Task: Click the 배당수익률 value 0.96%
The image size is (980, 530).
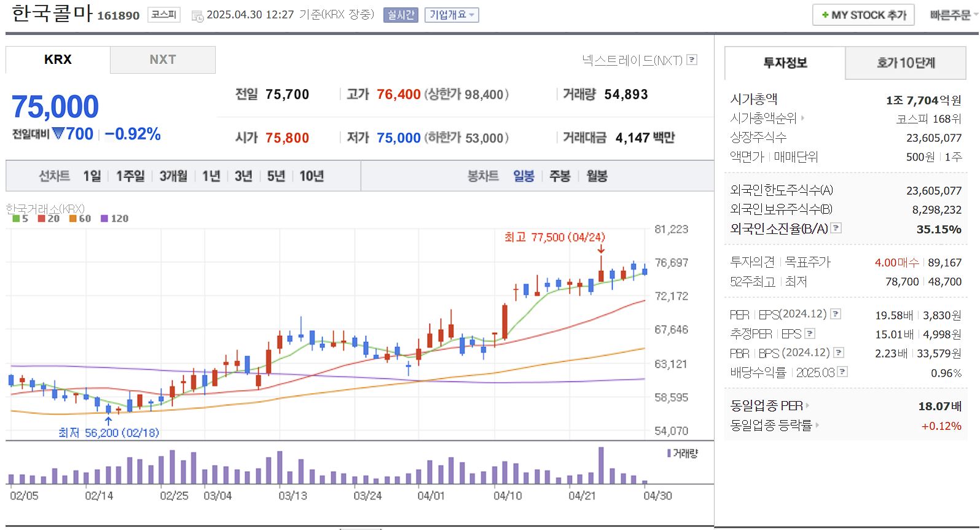Action: point(946,373)
